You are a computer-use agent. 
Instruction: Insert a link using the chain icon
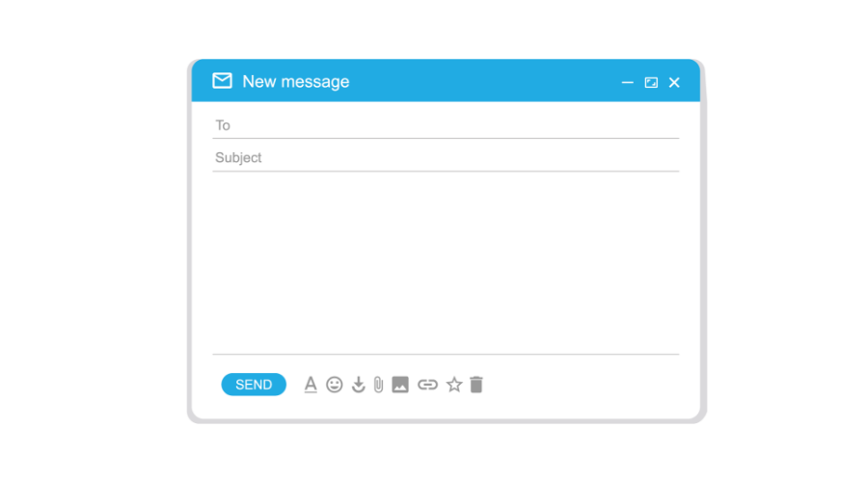point(427,385)
